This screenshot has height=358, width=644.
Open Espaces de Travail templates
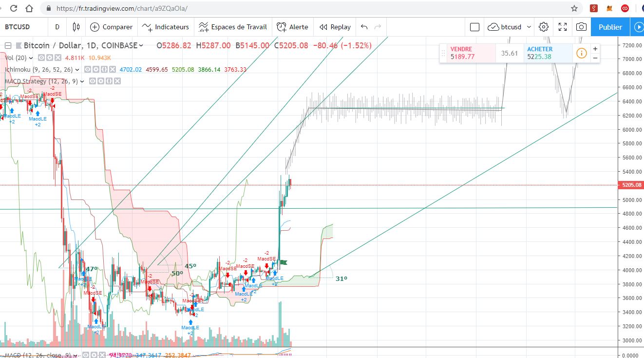point(233,27)
